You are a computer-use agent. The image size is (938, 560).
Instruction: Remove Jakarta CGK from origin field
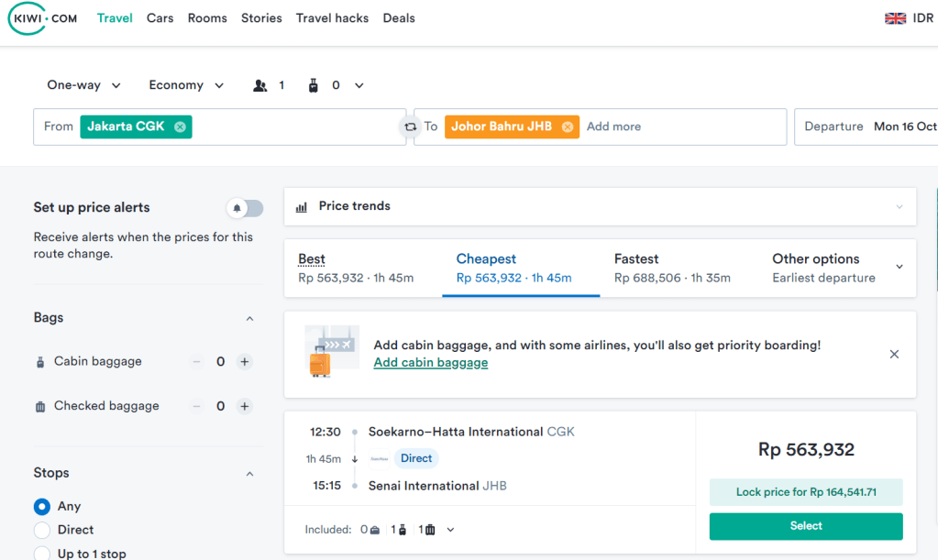[181, 126]
